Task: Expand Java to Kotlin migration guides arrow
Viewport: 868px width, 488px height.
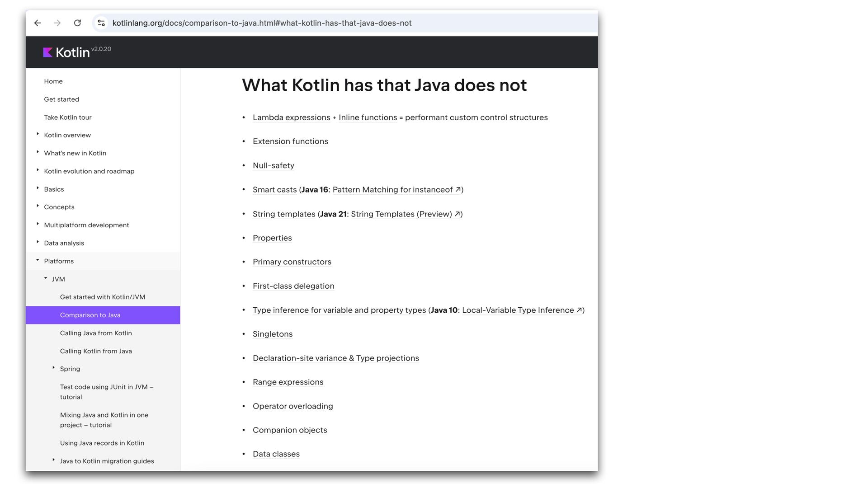Action: point(53,460)
